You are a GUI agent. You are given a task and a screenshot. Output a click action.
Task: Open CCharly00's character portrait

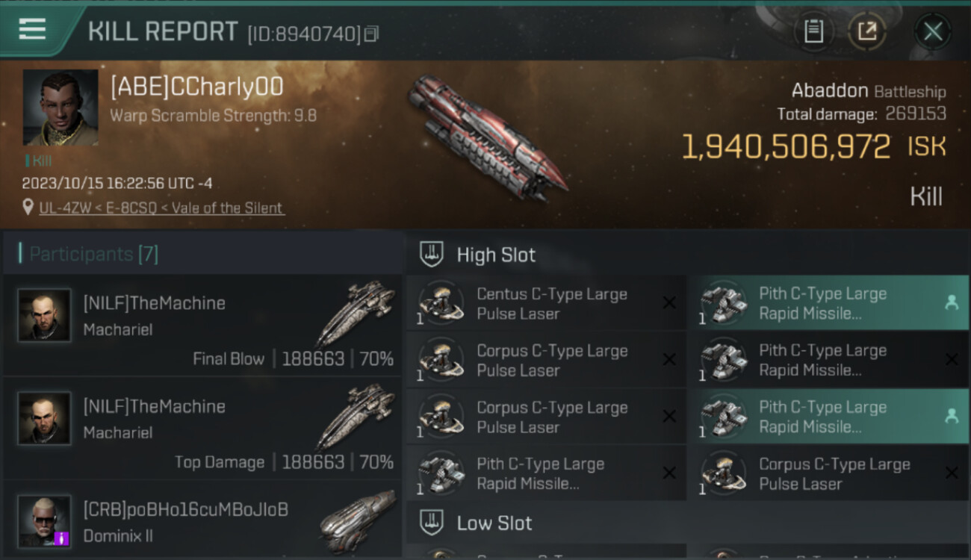click(61, 108)
